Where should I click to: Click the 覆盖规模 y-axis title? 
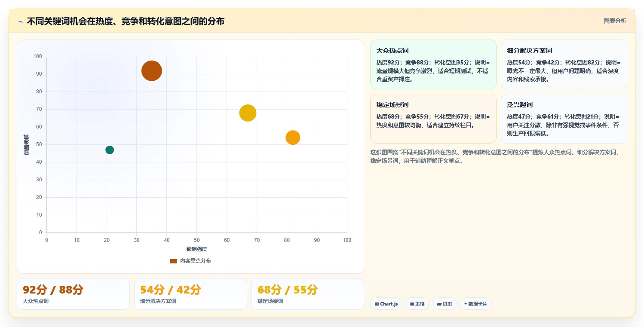[26, 145]
